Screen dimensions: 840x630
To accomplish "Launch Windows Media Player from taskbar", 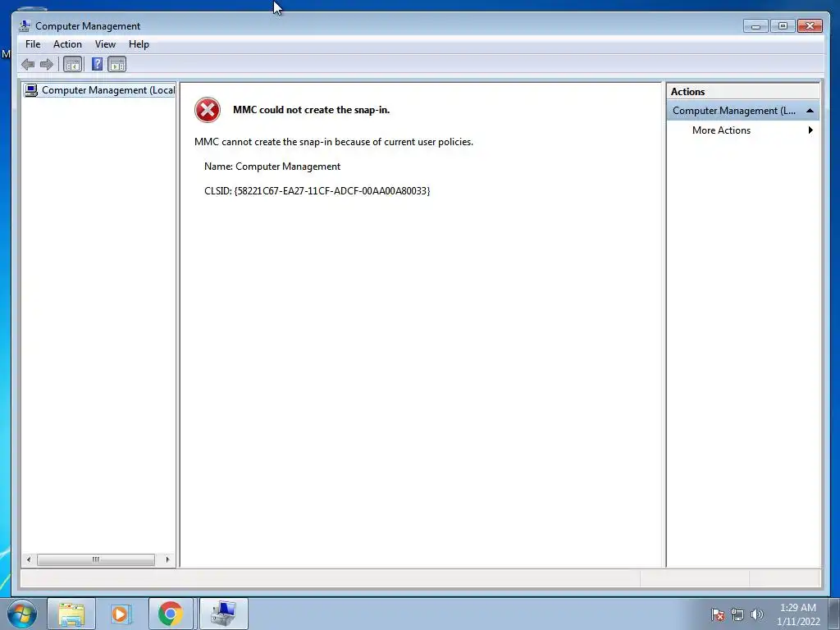I will 121,614.
